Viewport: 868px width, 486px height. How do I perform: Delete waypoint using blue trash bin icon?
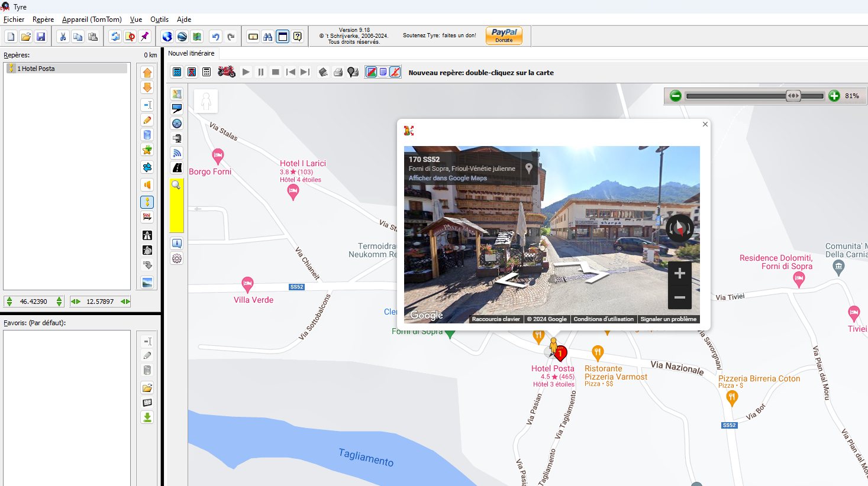[147, 135]
